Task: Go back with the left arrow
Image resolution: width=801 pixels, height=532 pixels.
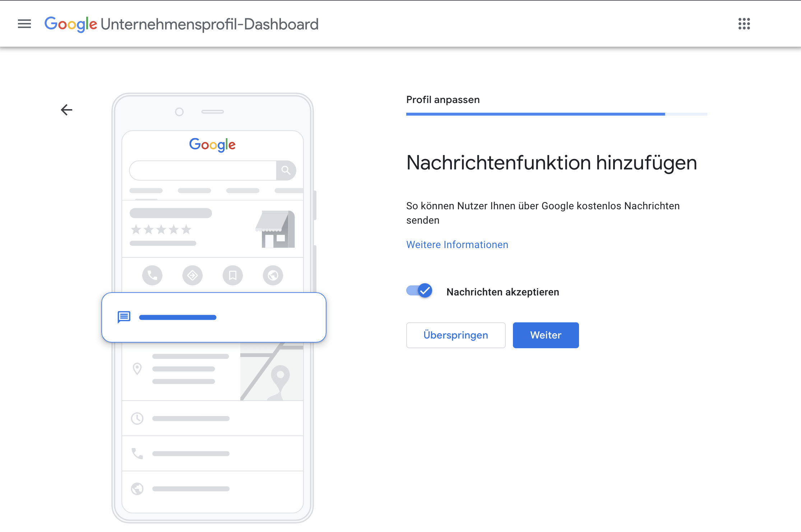Action: pyautogui.click(x=66, y=110)
